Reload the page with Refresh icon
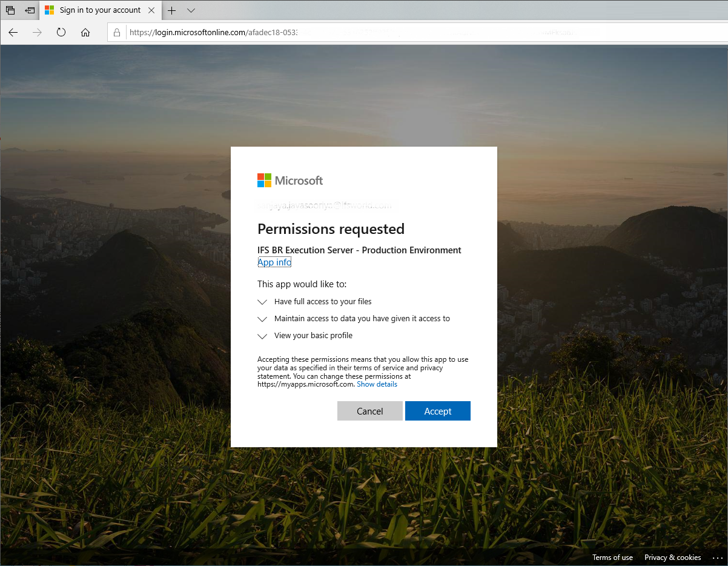 coord(61,33)
